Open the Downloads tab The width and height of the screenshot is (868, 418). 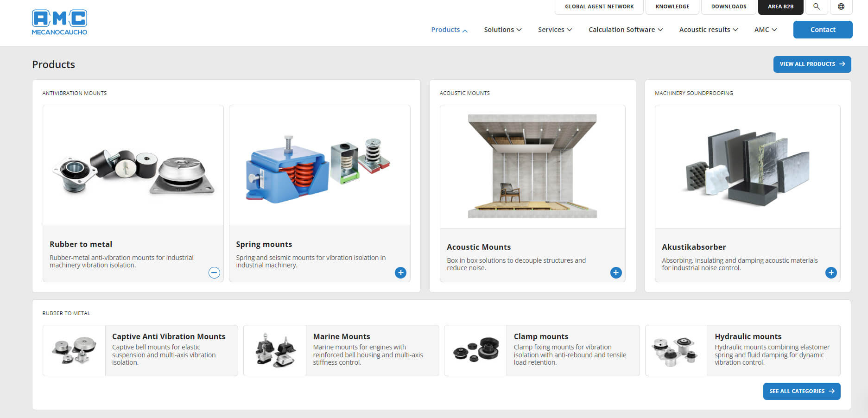point(729,6)
